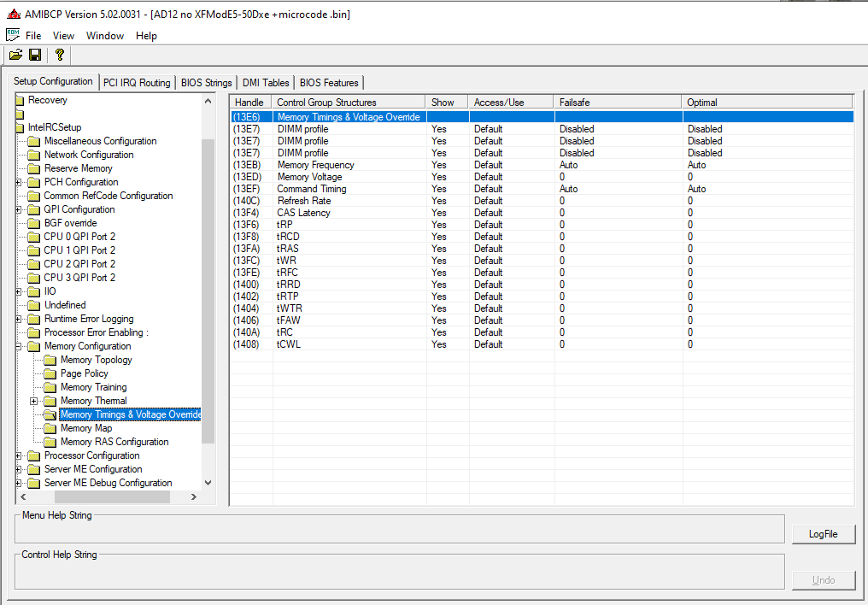Select the CAS Latency row
This screenshot has height=605, width=868.
(x=542, y=213)
